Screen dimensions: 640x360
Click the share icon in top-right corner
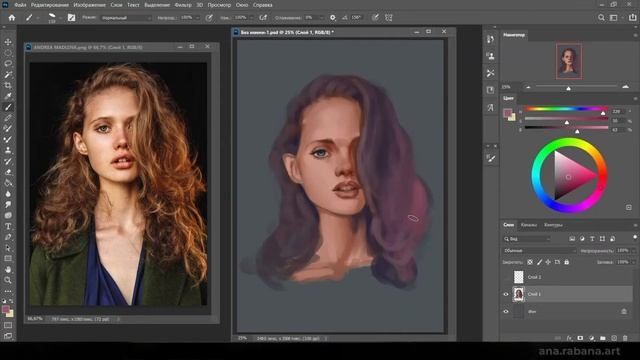point(632,18)
